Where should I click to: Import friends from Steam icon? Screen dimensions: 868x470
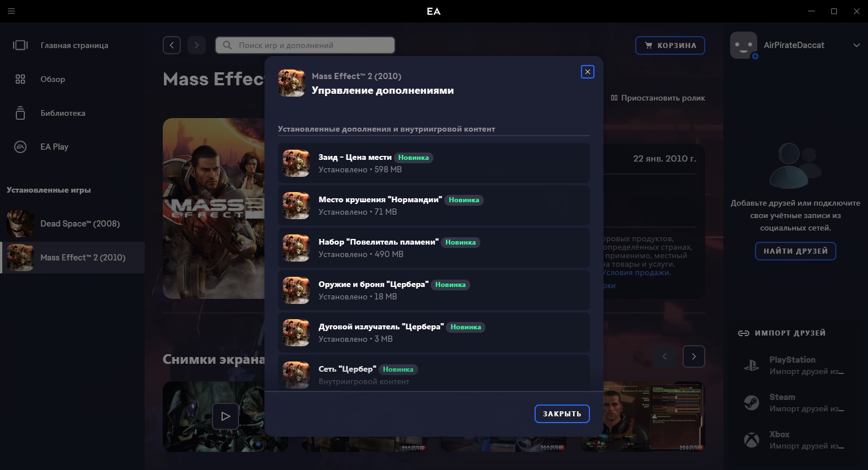click(x=751, y=403)
